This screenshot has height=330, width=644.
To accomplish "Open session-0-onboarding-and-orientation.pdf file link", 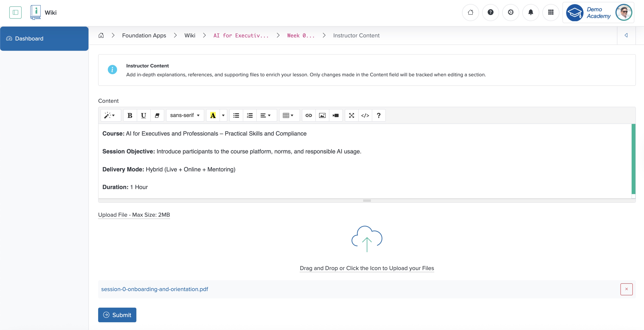I will (x=154, y=289).
